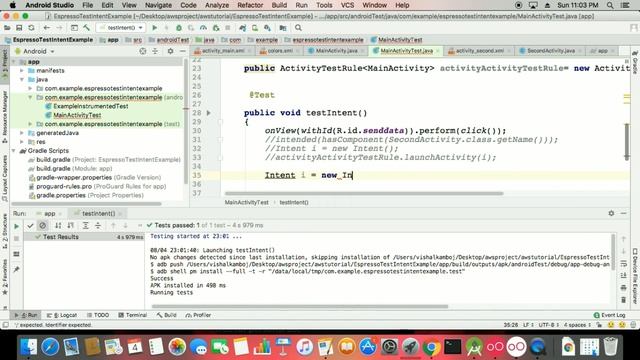This screenshot has width=640, height=360.
Task: Open the Event Log button
Action: 609,315
